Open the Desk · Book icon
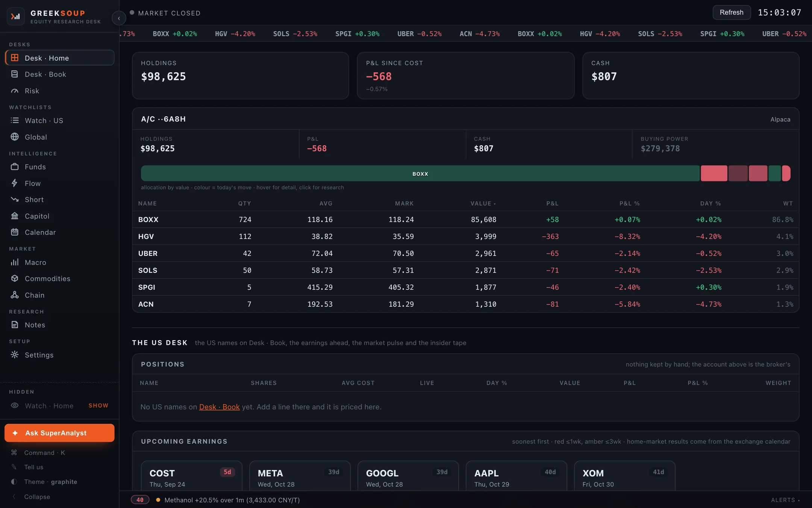Image resolution: width=812 pixels, height=508 pixels. [x=15, y=74]
